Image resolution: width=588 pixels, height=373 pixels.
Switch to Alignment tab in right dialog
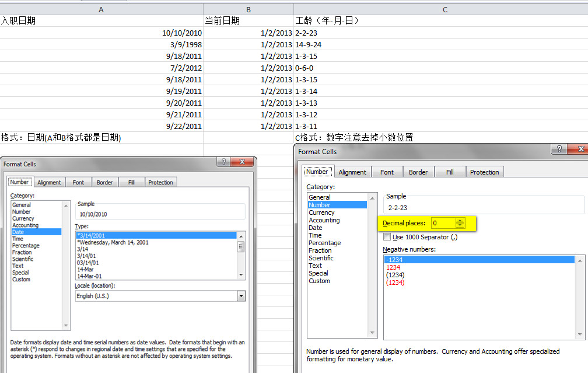pos(352,172)
